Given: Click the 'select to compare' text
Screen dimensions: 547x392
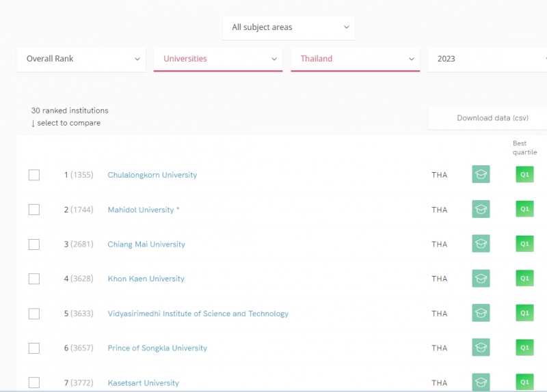Looking at the screenshot, I should (69, 123).
